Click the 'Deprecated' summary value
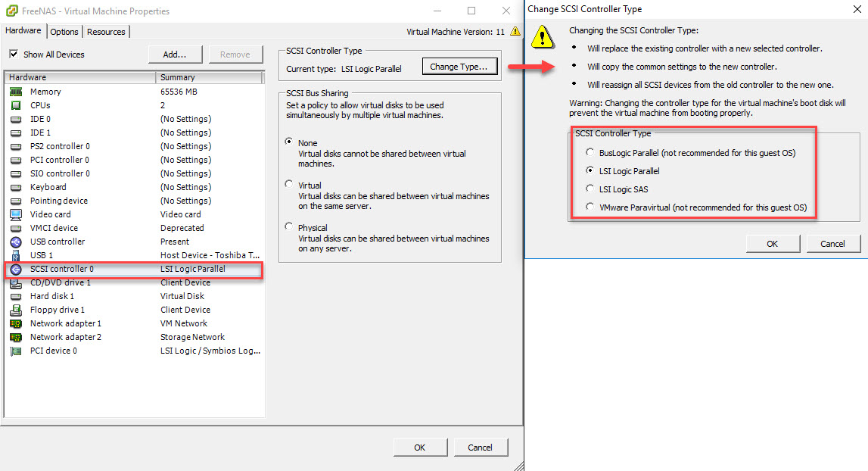The image size is (868, 471). click(182, 228)
